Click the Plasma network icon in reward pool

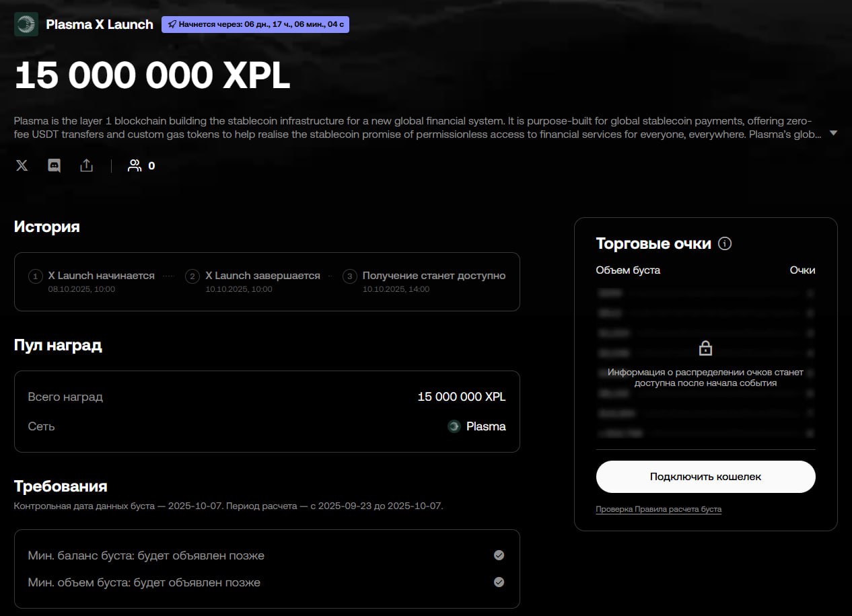pyautogui.click(x=454, y=426)
